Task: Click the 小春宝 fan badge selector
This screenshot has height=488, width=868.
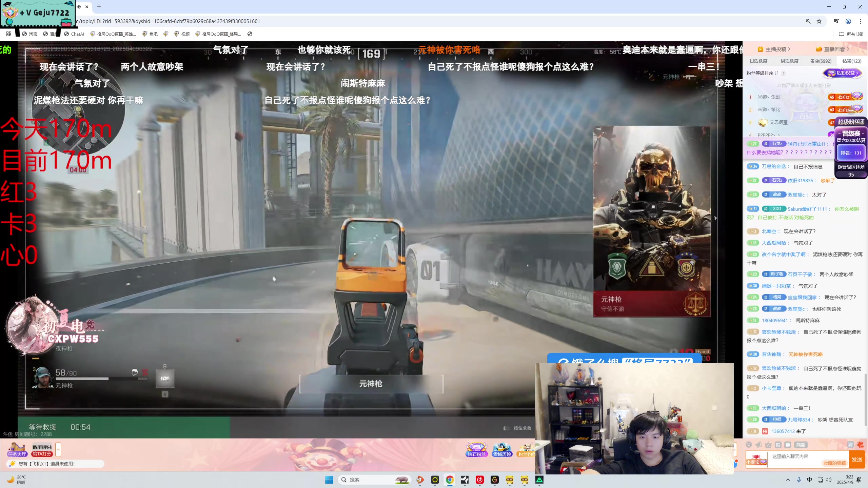Action: [756, 460]
